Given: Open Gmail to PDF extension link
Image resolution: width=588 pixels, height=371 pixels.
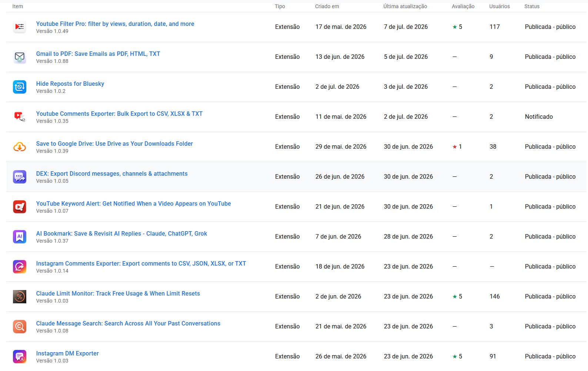Looking at the screenshot, I should [x=98, y=54].
